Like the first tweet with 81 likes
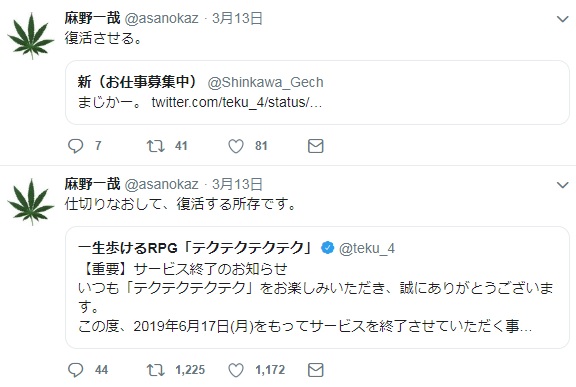 tap(236, 146)
